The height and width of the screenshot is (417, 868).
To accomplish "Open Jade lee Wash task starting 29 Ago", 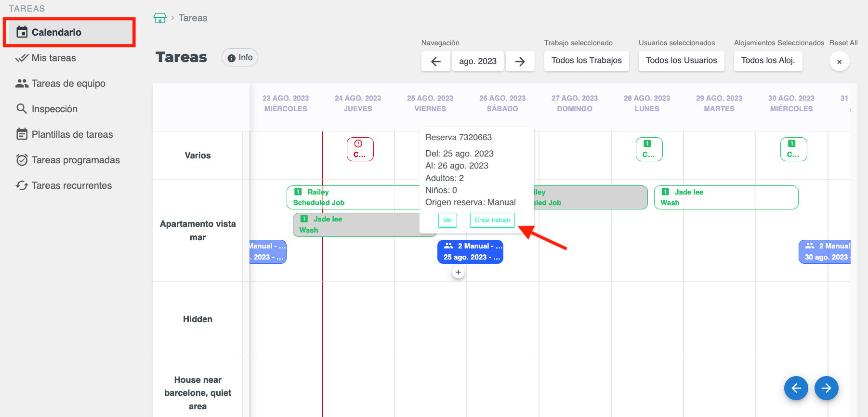I will 725,197.
